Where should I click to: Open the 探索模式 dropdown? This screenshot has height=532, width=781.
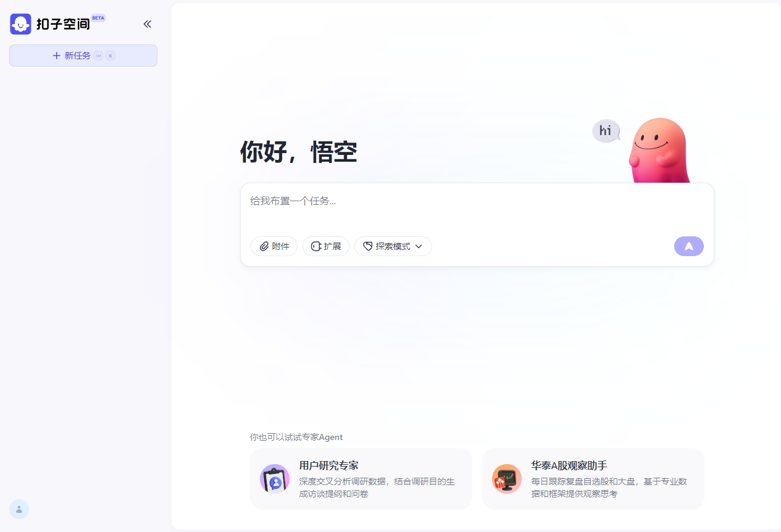pos(393,246)
